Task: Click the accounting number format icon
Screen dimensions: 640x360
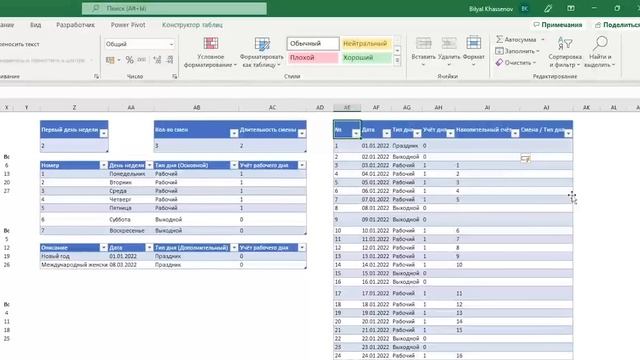Action: [110, 60]
